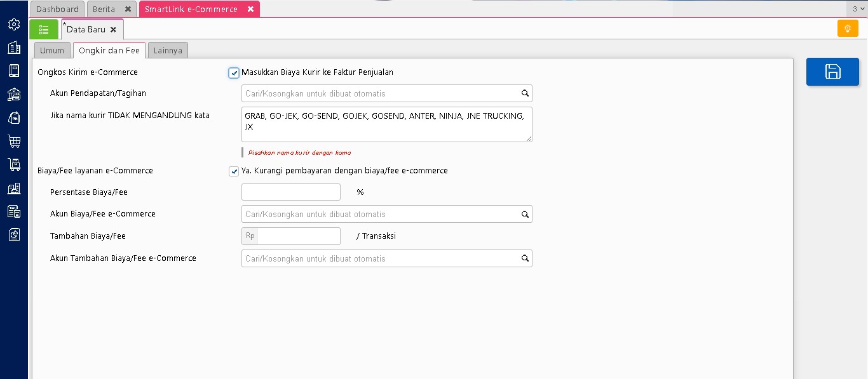This screenshot has width=868, height=379.
Task: Open the settings gear in sidebar
Action: point(14,24)
